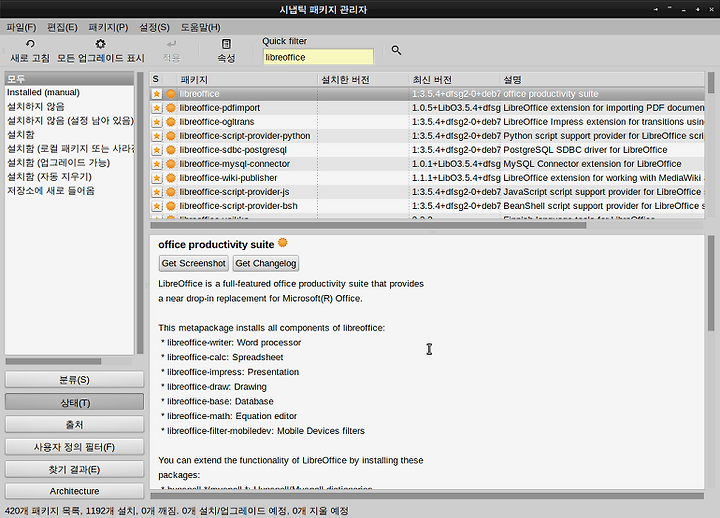This screenshot has width=720, height=518.
Task: Click description pane horizontal scrollbar
Action: [427, 496]
